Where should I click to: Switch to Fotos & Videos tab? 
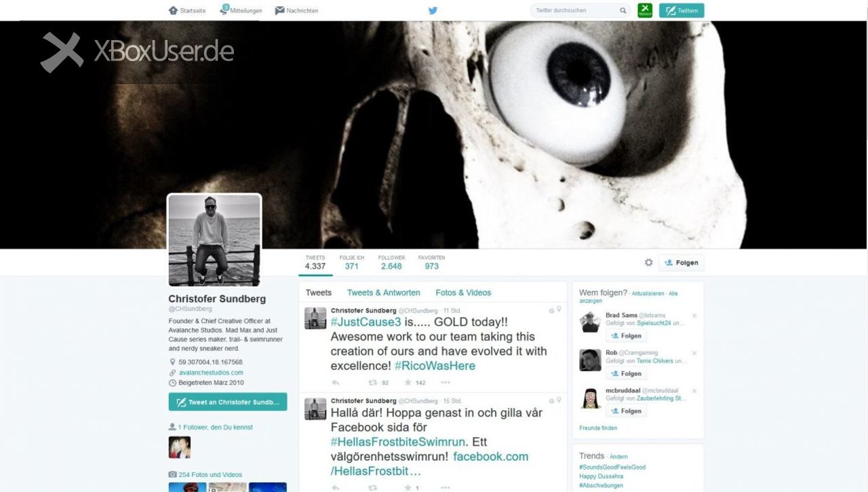(463, 292)
